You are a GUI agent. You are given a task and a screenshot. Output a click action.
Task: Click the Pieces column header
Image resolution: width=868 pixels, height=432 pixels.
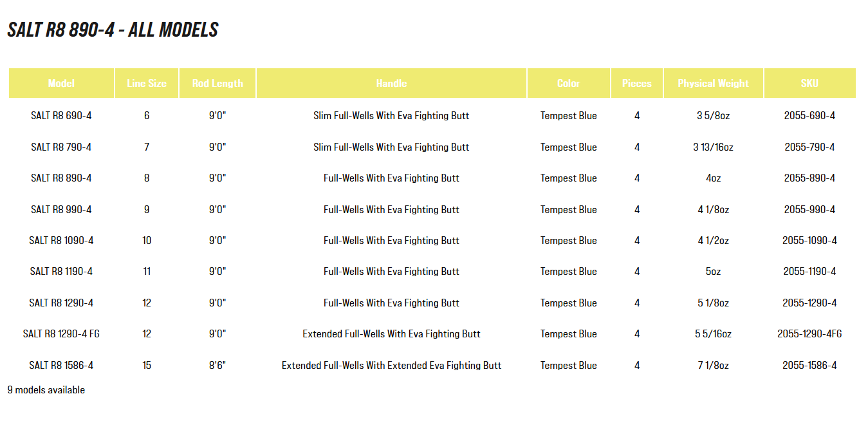(x=636, y=84)
